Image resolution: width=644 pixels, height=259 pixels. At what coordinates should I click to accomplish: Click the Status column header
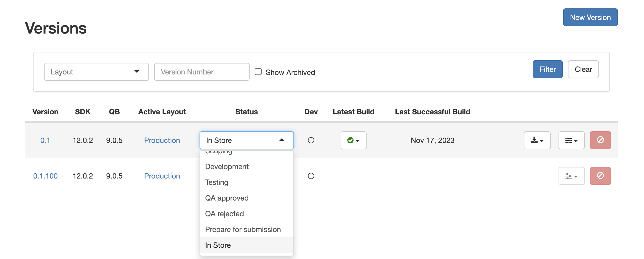click(246, 112)
